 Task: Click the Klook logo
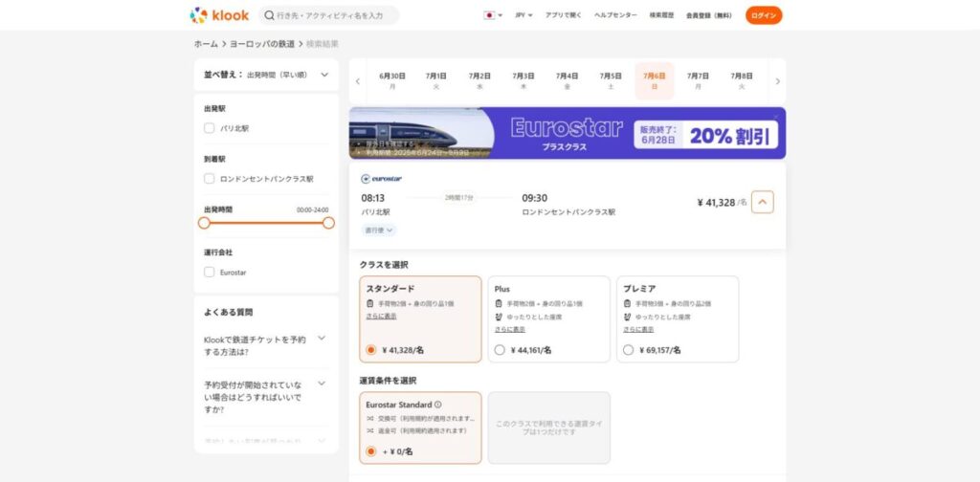pos(219,15)
